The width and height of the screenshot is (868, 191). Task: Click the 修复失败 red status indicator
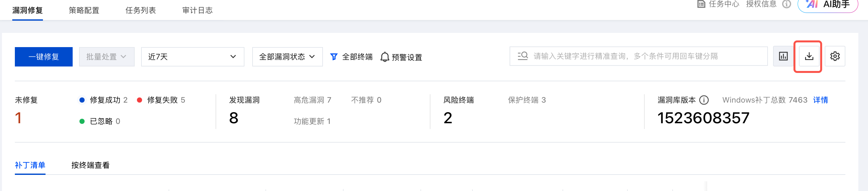click(139, 100)
